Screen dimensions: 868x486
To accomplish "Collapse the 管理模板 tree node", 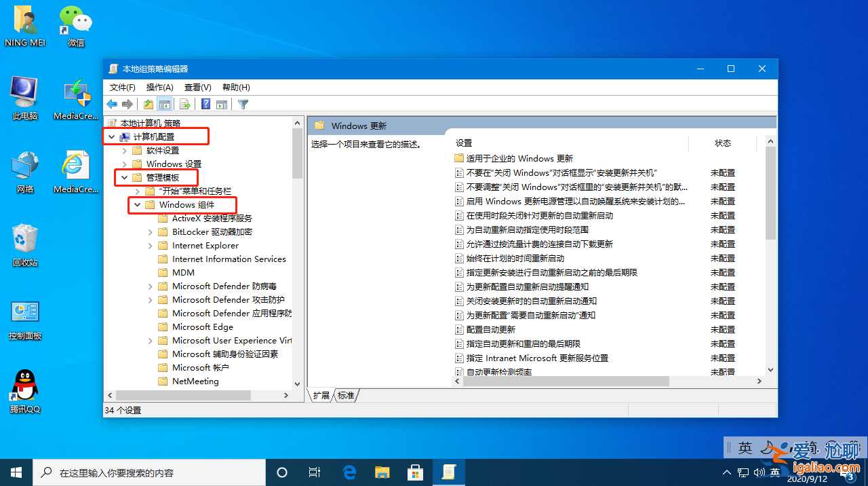I will 124,177.
